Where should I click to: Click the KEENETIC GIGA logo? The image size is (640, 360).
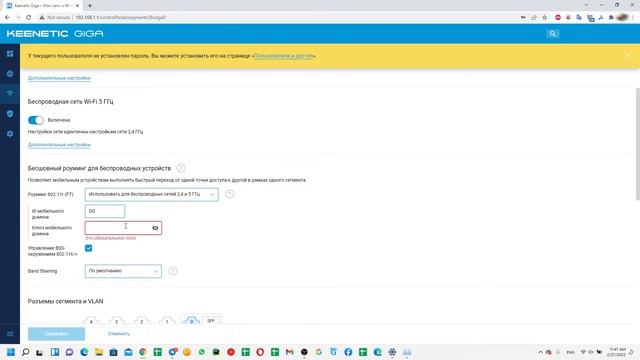[55, 33]
